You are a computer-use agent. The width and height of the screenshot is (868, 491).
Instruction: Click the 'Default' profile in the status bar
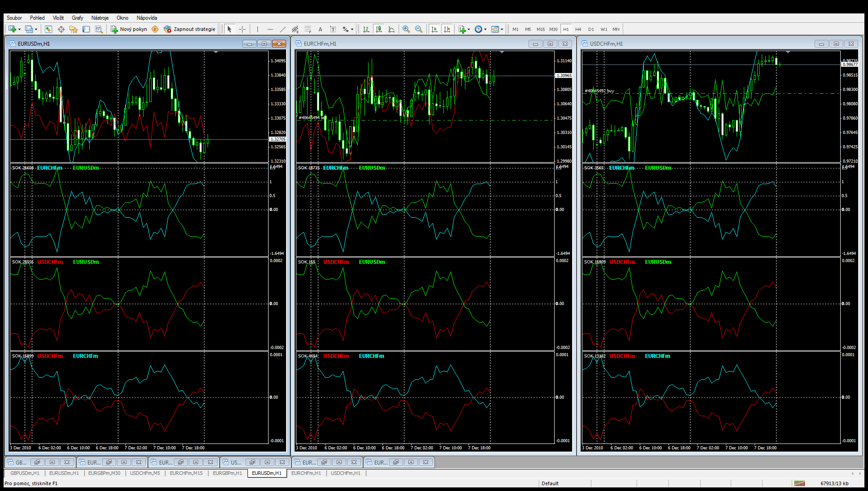pos(550,483)
